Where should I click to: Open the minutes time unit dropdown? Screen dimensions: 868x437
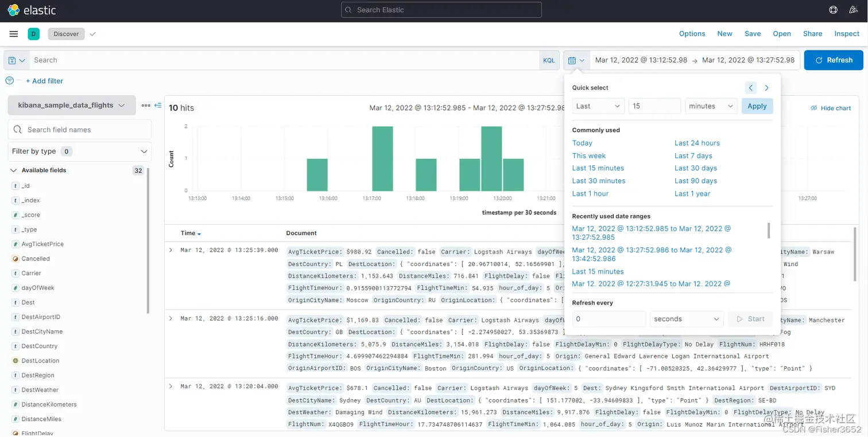pyautogui.click(x=711, y=106)
